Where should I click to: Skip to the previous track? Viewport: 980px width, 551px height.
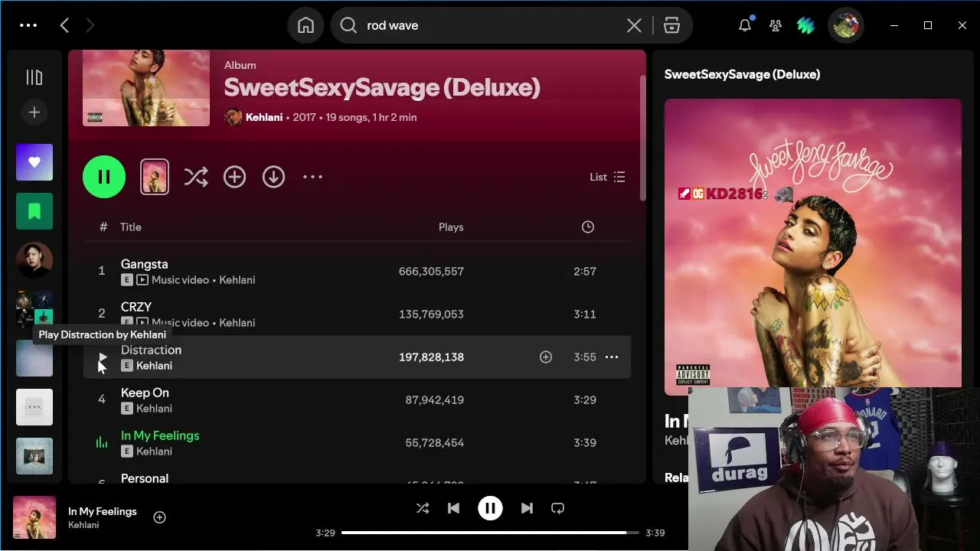(453, 508)
